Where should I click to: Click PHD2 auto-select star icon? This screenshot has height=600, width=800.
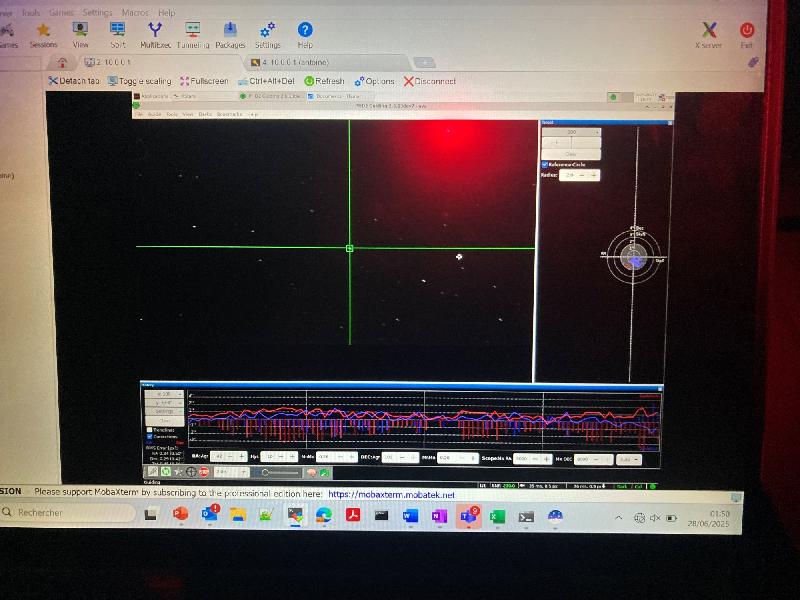[178, 472]
